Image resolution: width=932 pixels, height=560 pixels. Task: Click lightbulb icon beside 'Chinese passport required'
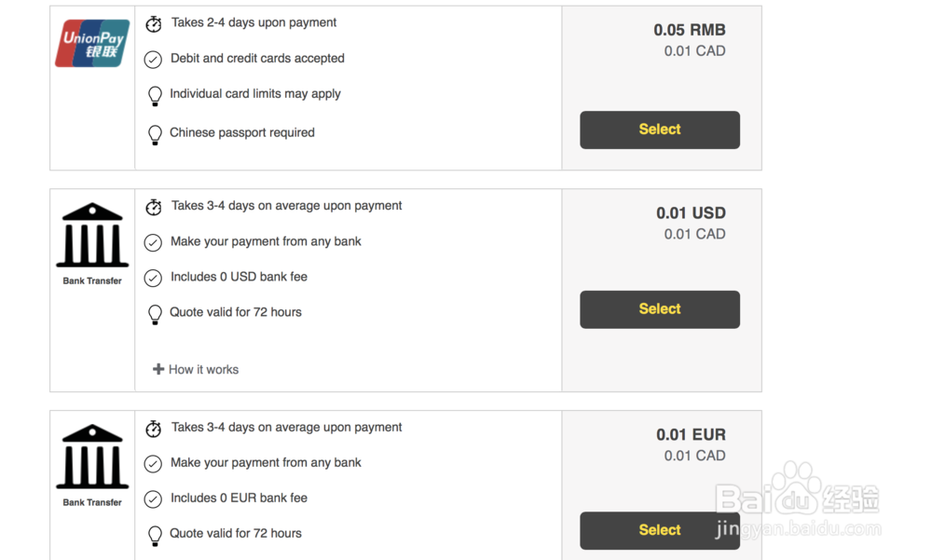point(155,134)
